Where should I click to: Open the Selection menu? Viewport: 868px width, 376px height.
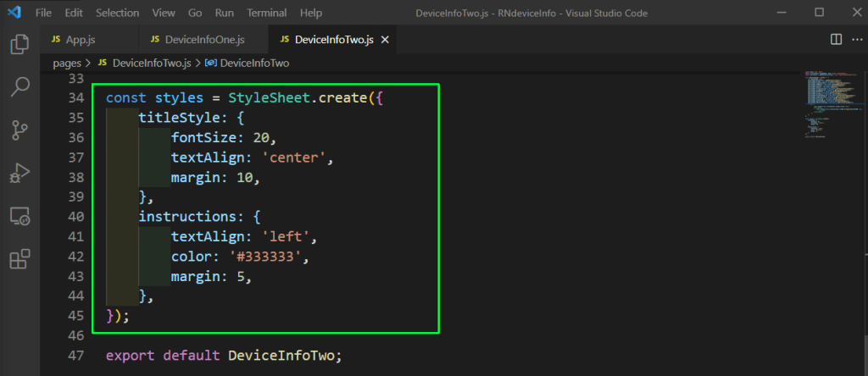pyautogui.click(x=117, y=13)
